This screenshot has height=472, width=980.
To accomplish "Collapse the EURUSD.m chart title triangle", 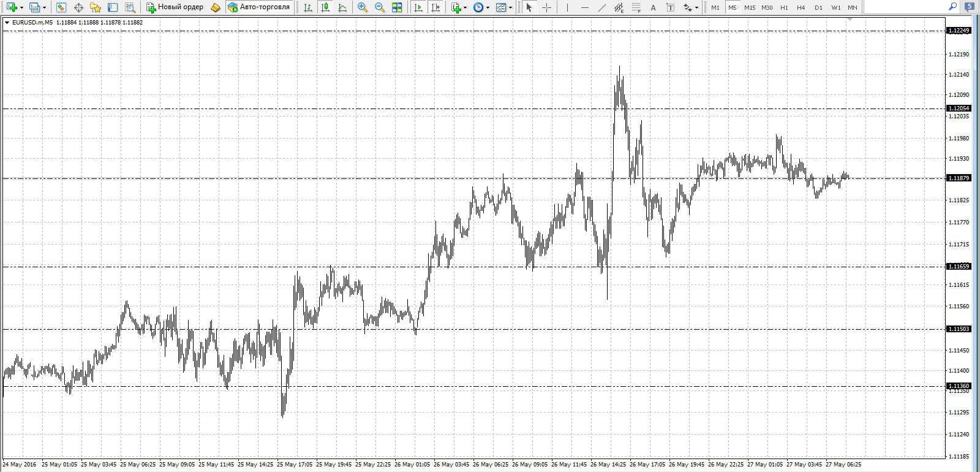I will pos(7,23).
